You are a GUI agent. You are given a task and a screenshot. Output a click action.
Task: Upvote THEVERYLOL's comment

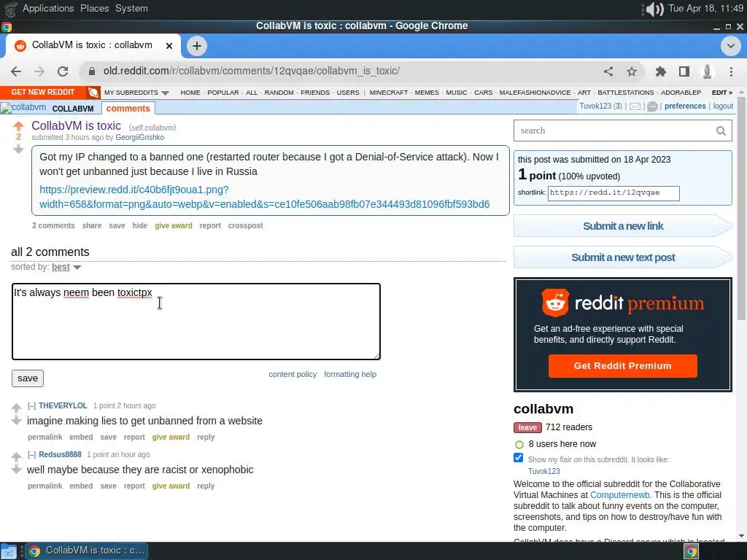click(16, 408)
